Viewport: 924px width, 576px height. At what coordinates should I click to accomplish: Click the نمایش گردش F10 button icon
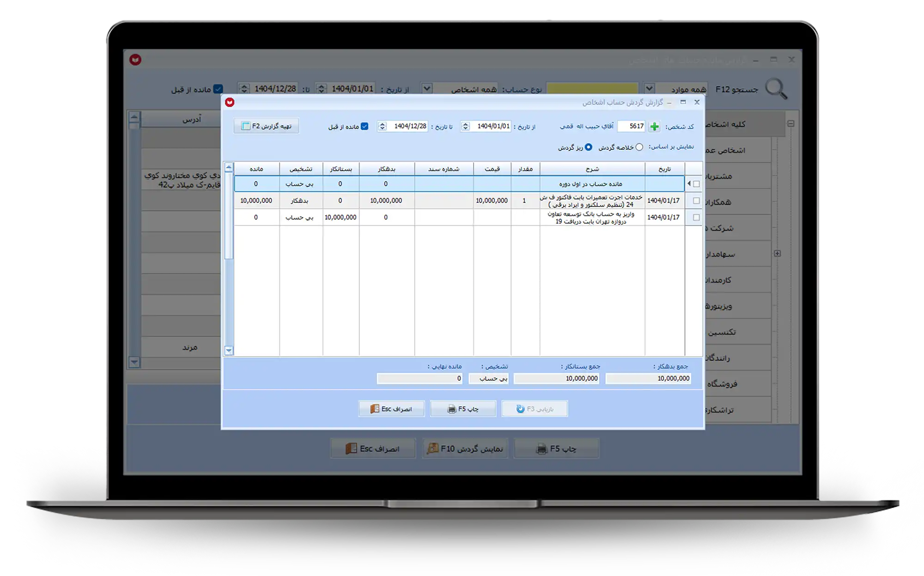432,449
